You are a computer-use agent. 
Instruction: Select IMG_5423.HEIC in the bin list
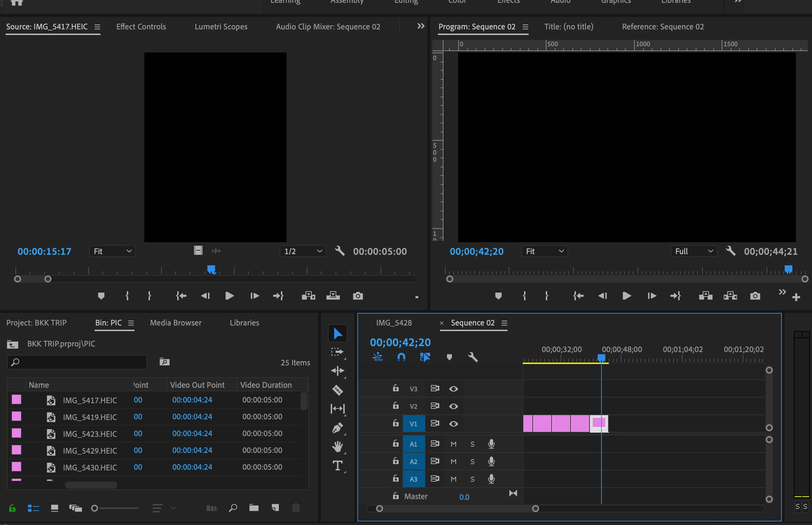[90, 434]
